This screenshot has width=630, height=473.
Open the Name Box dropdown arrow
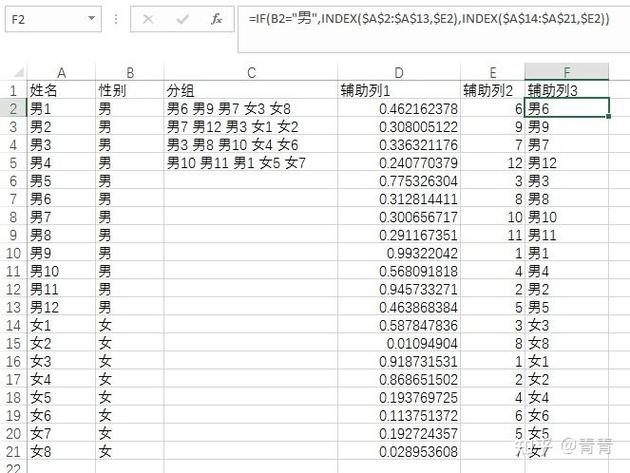pyautogui.click(x=92, y=18)
